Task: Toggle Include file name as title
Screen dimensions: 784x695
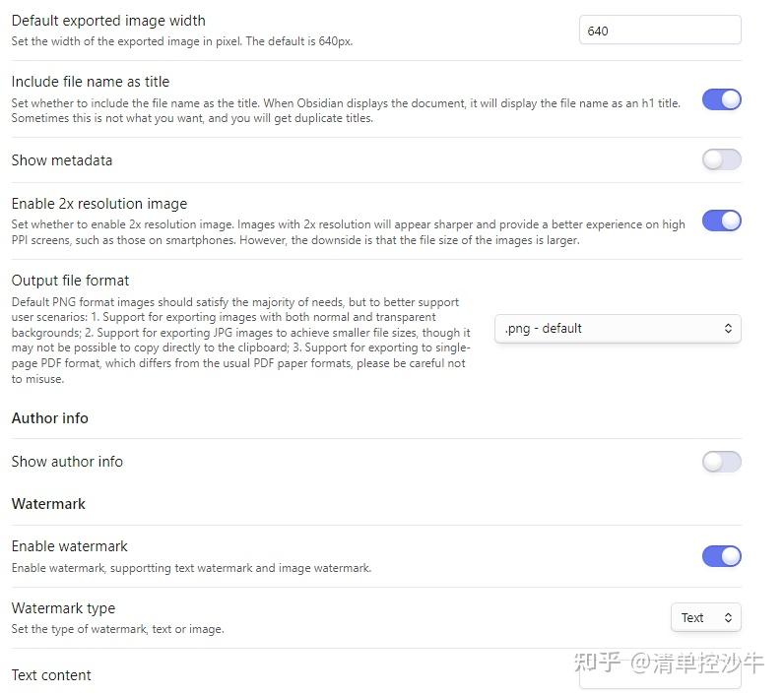Action: pyautogui.click(x=721, y=99)
